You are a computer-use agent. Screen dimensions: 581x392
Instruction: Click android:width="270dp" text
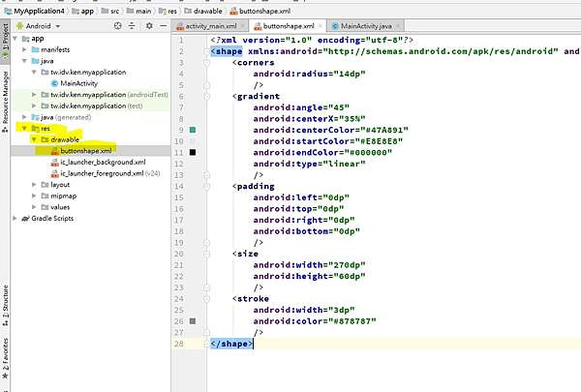click(310, 265)
